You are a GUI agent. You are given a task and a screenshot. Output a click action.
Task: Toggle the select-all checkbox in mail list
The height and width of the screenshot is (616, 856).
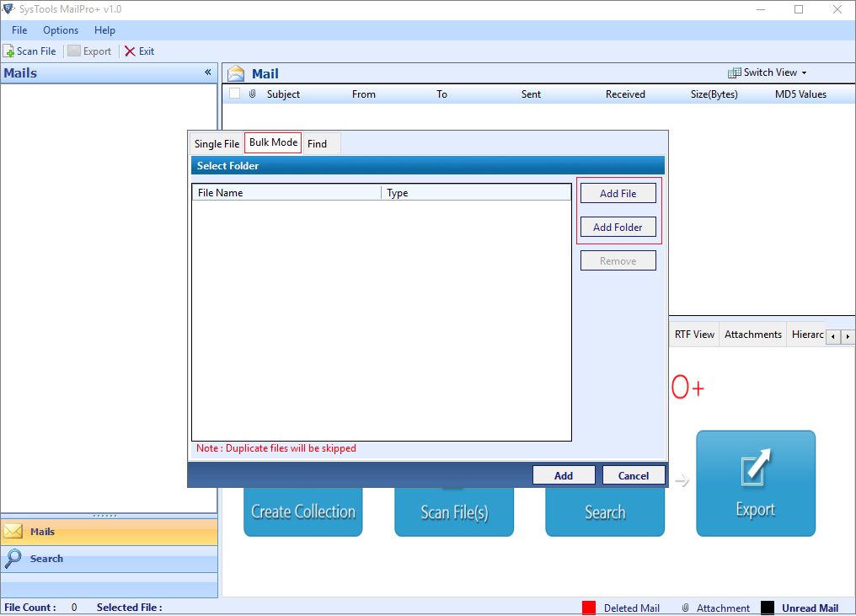click(235, 94)
